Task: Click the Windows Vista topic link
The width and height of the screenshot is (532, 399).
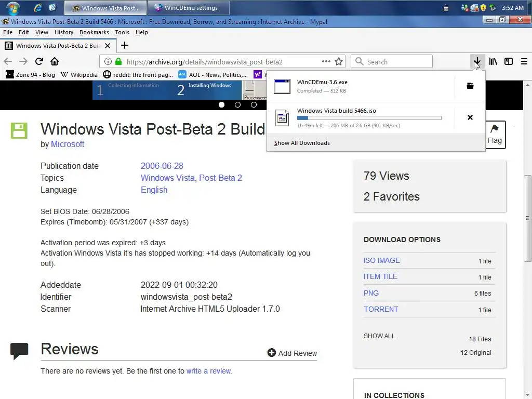Action: pyautogui.click(x=168, y=178)
